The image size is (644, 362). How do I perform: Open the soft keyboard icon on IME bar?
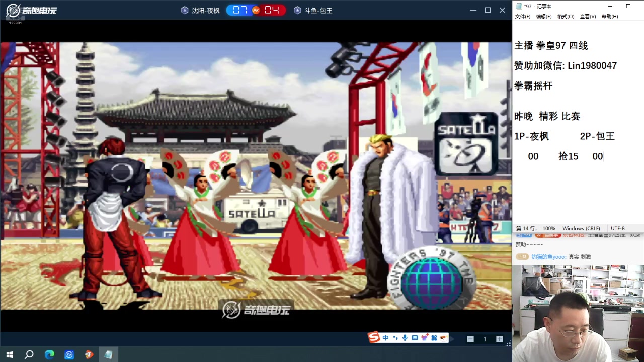pyautogui.click(x=415, y=338)
